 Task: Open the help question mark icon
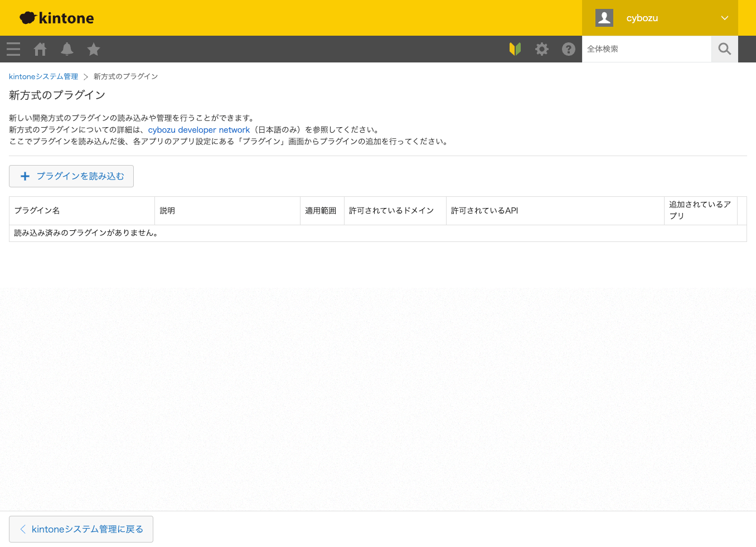569,49
